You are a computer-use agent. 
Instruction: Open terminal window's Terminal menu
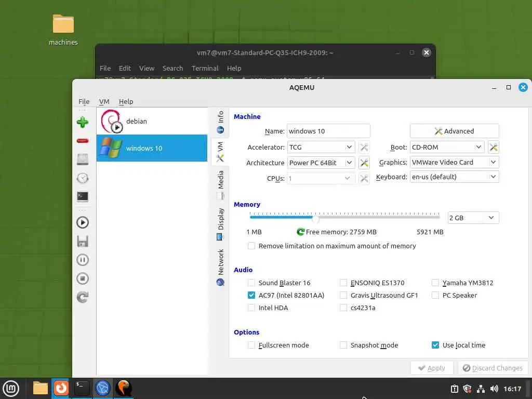(x=205, y=68)
